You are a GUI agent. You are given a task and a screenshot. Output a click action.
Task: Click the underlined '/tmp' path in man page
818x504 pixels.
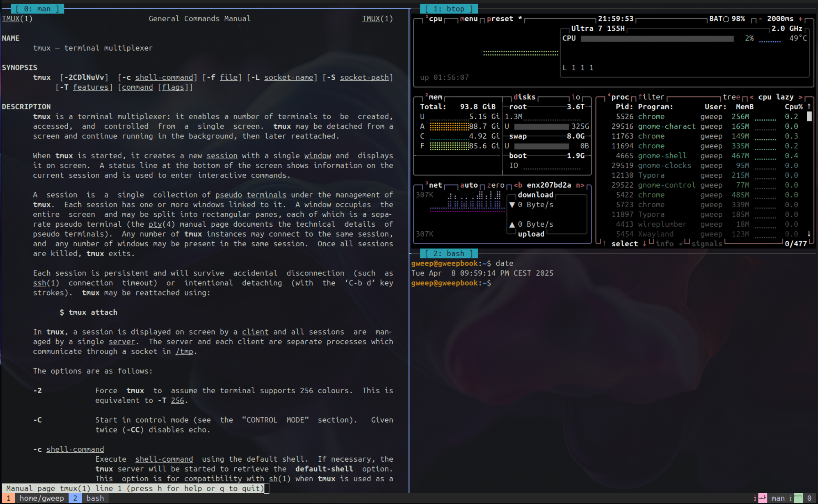[184, 352]
